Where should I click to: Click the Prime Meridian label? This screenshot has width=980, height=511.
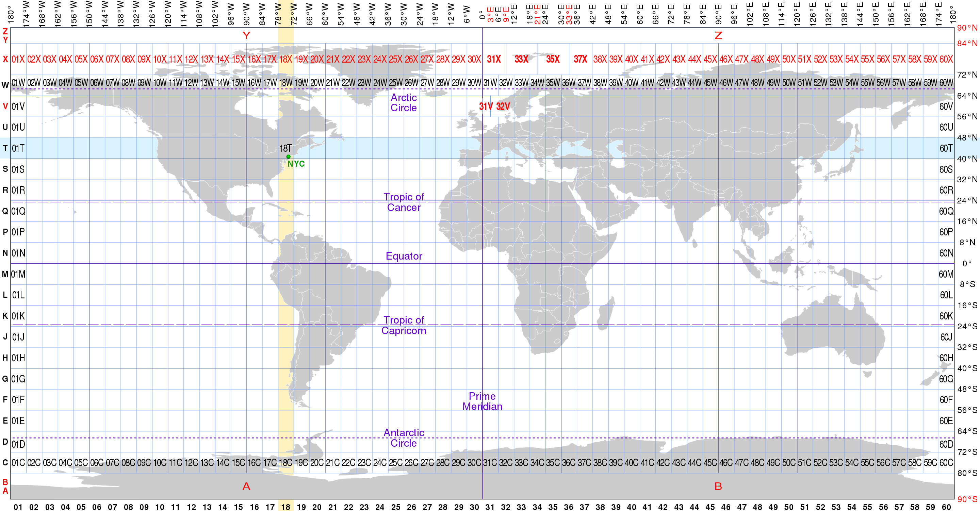point(482,401)
